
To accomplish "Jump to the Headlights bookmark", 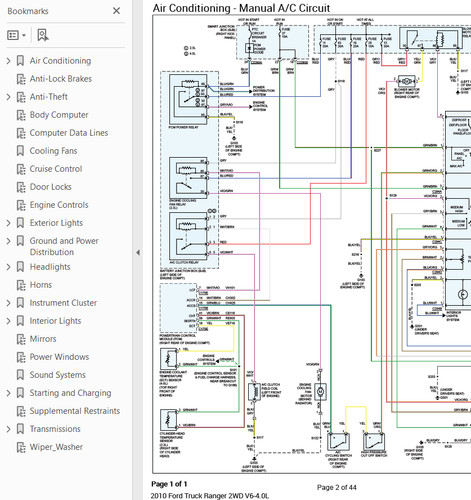I will click(50, 267).
